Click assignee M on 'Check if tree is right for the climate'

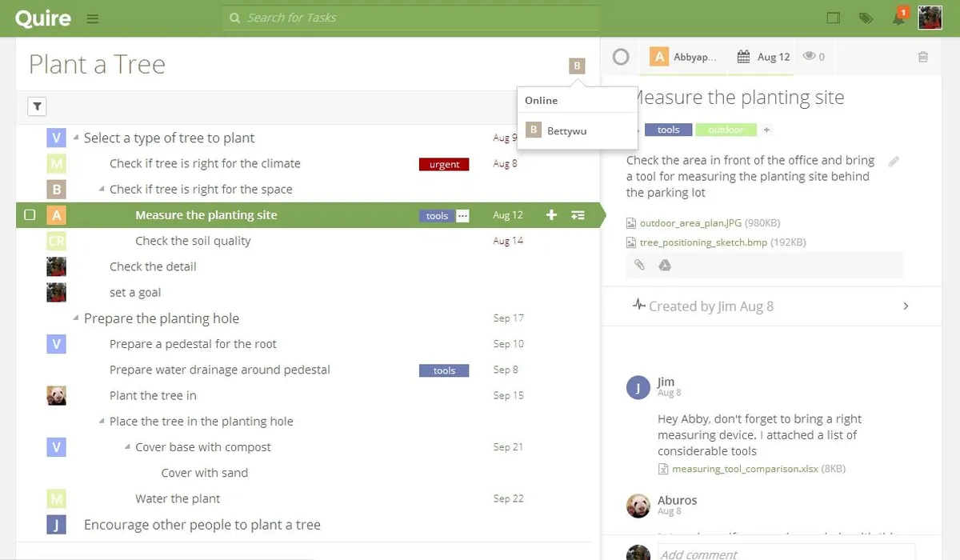pyautogui.click(x=56, y=163)
